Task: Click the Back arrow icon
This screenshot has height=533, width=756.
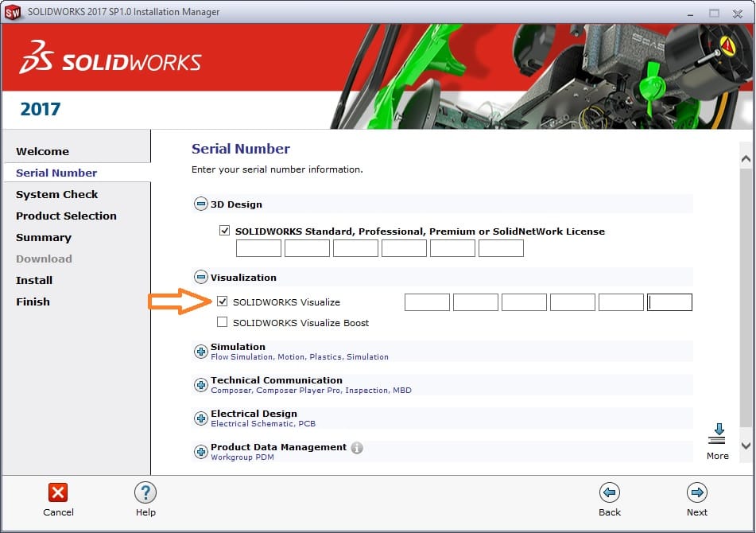Action: pos(610,492)
